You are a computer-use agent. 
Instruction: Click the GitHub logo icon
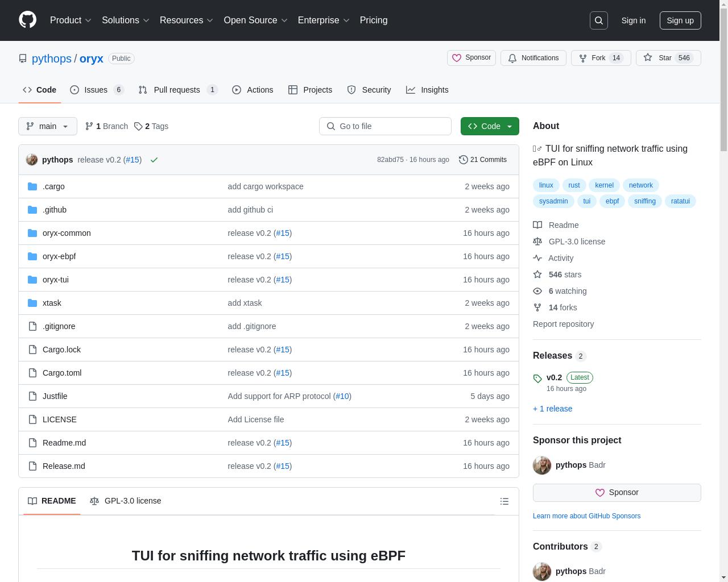coord(27,20)
